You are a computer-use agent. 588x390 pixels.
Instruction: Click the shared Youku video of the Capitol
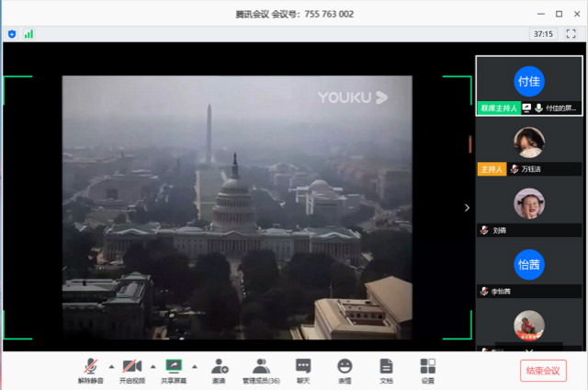pyautogui.click(x=237, y=208)
